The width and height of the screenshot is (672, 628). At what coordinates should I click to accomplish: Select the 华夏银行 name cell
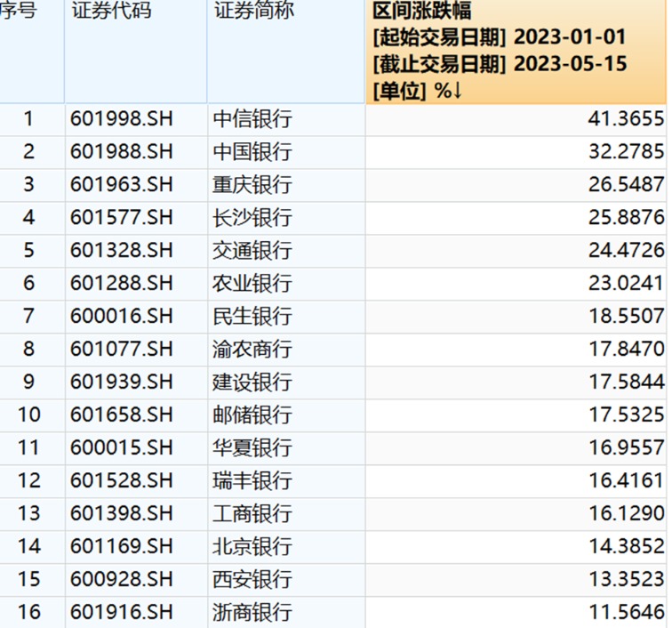point(252,448)
